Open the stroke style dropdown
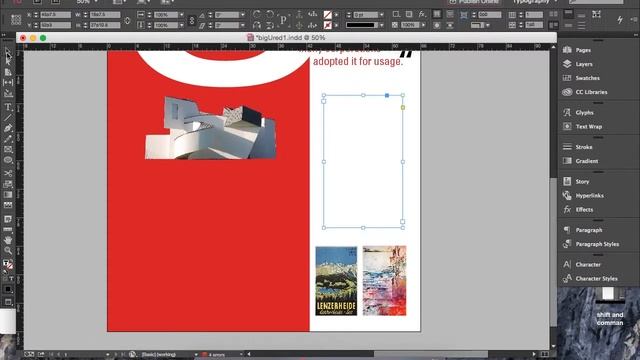 [x=382, y=25]
